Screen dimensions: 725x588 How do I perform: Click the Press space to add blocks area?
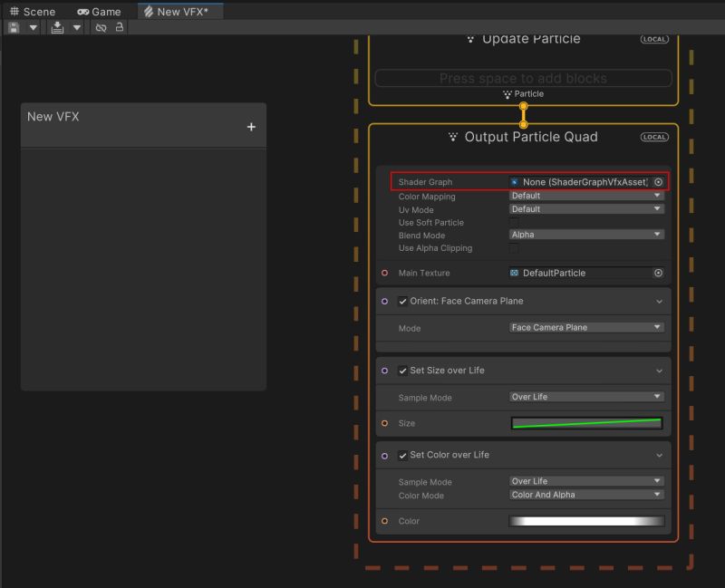(x=524, y=78)
